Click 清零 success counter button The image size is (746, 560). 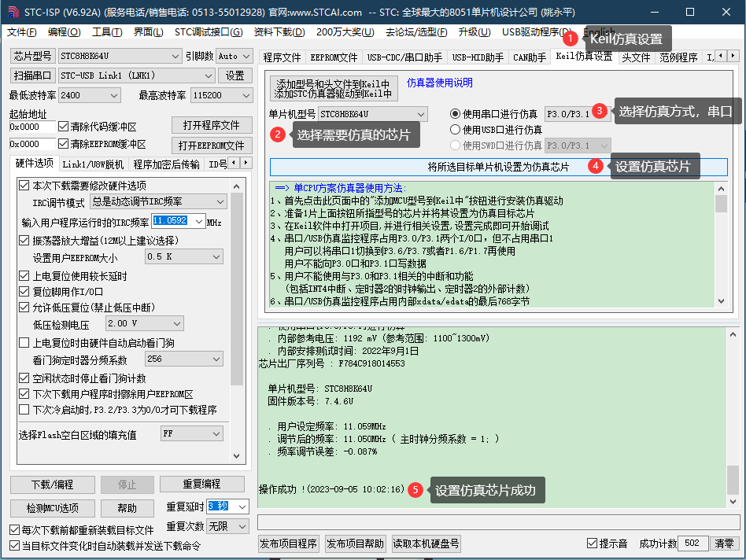(x=724, y=543)
